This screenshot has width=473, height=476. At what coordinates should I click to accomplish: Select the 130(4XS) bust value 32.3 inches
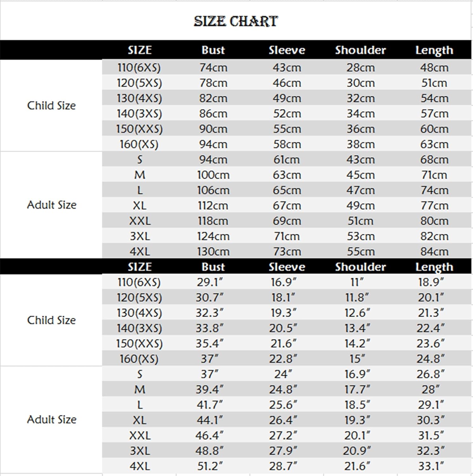point(210,313)
